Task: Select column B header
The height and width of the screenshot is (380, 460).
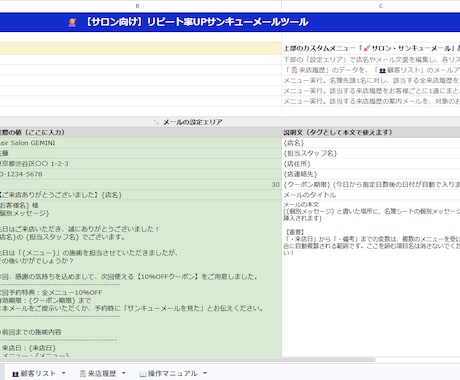Action: click(137, 6)
